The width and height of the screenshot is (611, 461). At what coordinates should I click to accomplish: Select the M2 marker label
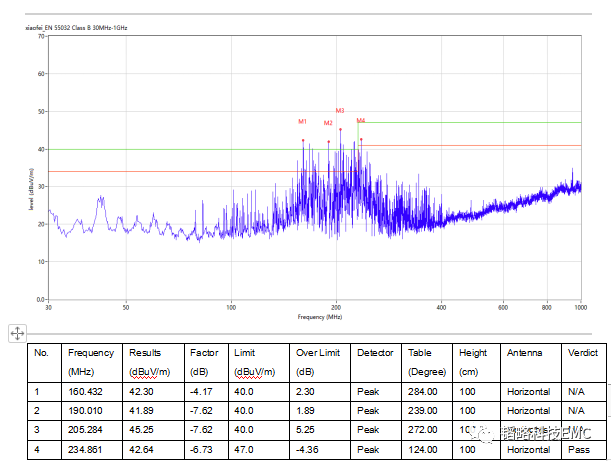click(x=328, y=123)
